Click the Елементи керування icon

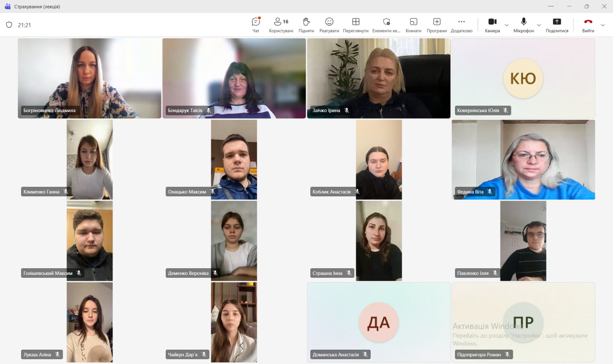[x=386, y=25]
